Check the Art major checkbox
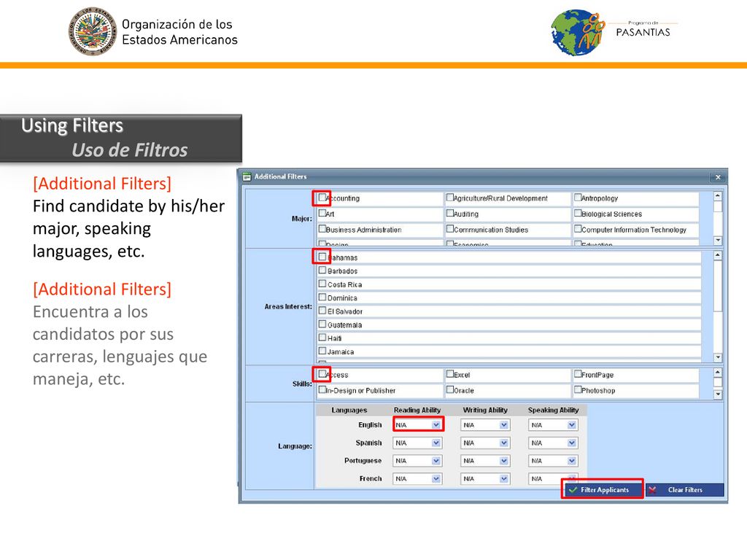The width and height of the screenshot is (747, 560). [x=322, y=213]
